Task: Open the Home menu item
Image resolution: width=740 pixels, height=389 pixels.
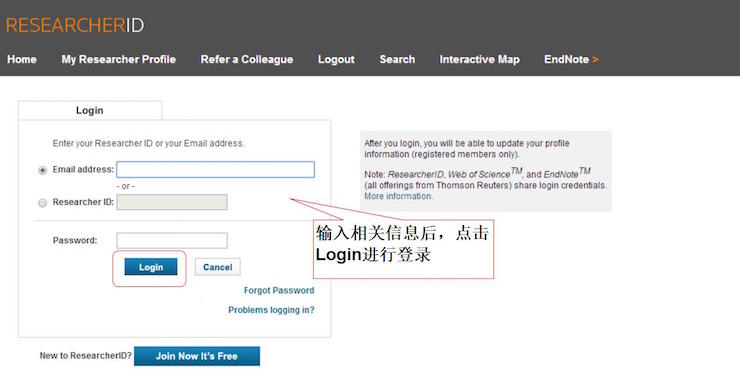Action: tap(22, 59)
